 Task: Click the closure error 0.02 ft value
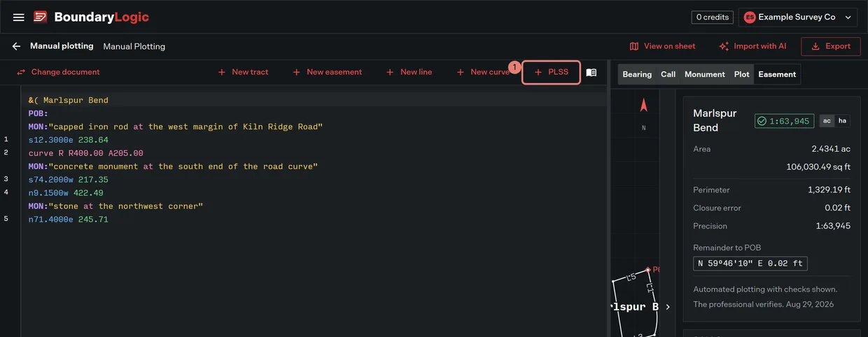pyautogui.click(x=838, y=208)
